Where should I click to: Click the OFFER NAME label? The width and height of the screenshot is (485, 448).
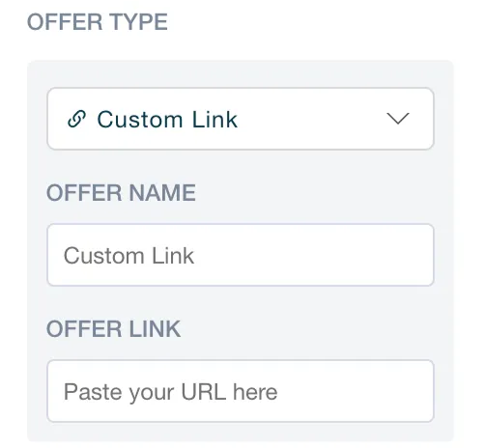click(x=121, y=193)
